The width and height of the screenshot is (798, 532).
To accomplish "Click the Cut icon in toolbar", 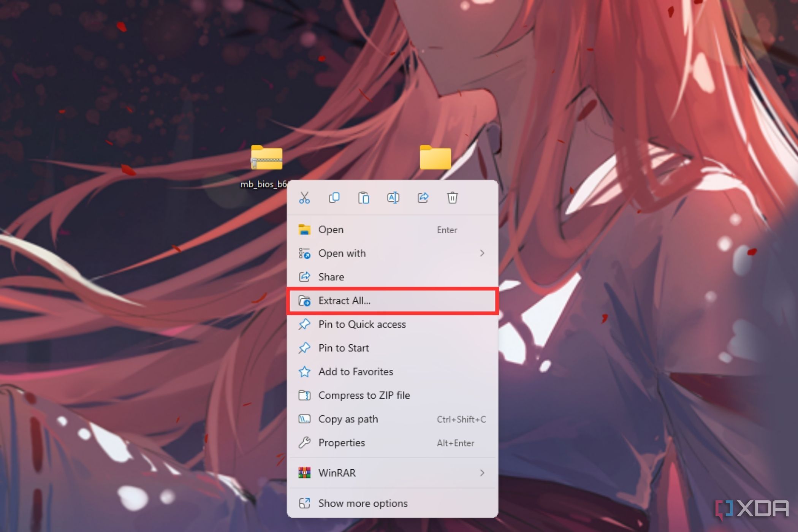I will pos(304,197).
